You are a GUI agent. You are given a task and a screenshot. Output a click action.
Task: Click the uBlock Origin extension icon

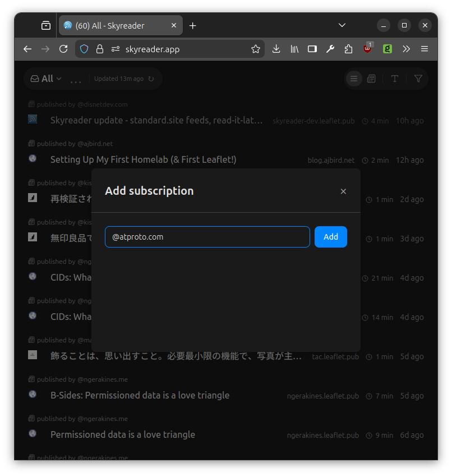coord(367,49)
